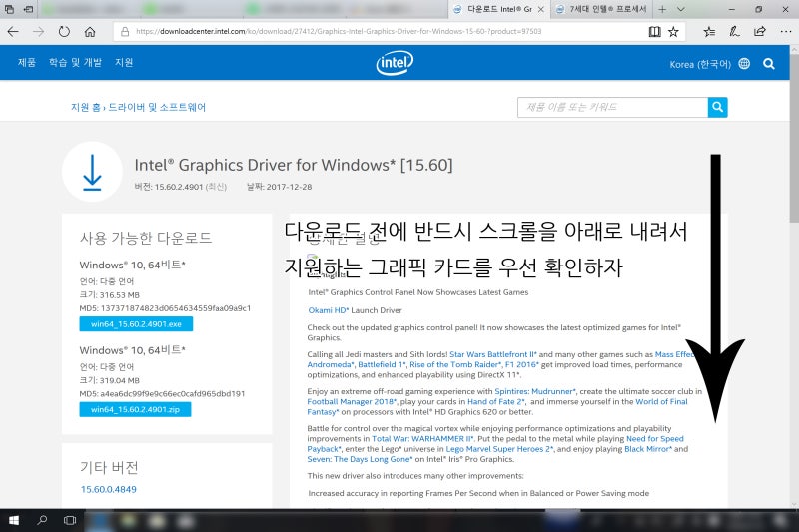
Task: Go back to the previous page
Action: click(x=13, y=32)
